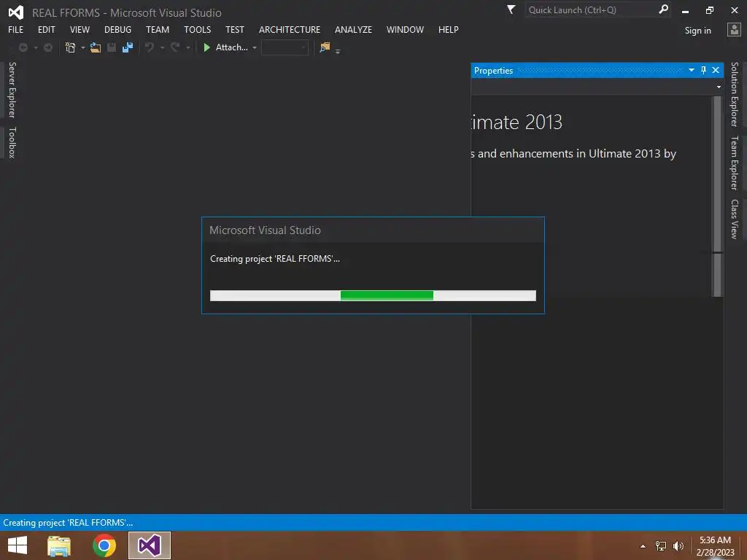The image size is (747, 560).
Task: Click the Save floppy disk icon
Action: (112, 47)
